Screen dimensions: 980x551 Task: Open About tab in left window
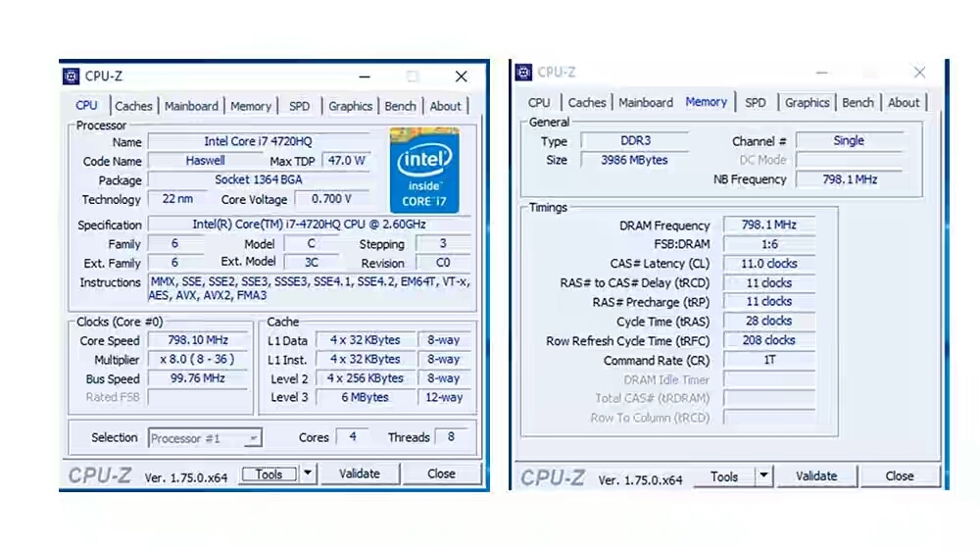[x=445, y=106]
